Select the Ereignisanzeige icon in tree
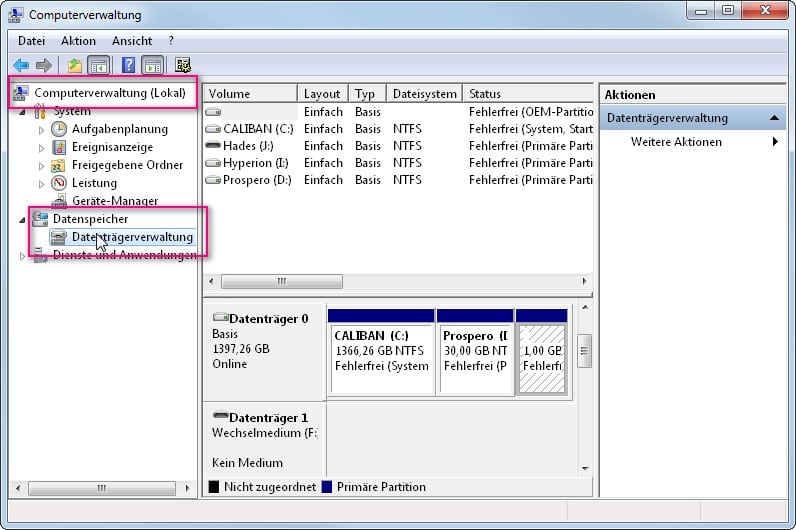 (59, 147)
